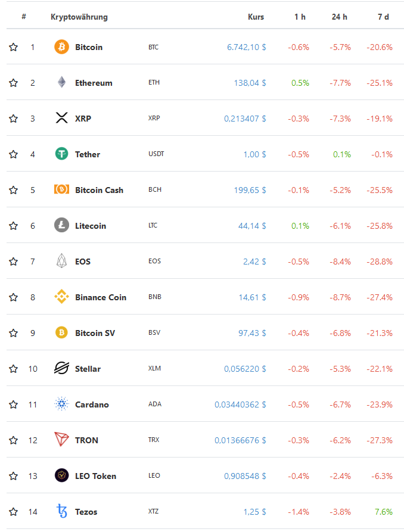Click the green Tether logo icon
Screen dimensions: 404x532
pyautogui.click(x=61, y=154)
